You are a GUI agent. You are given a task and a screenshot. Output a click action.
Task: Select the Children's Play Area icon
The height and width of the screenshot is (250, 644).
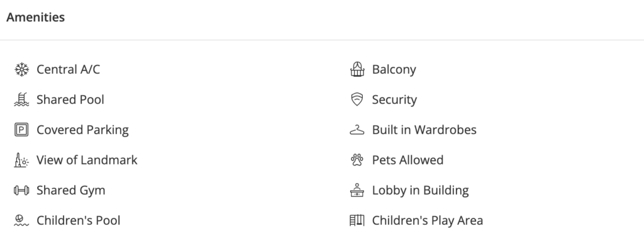pos(357,220)
